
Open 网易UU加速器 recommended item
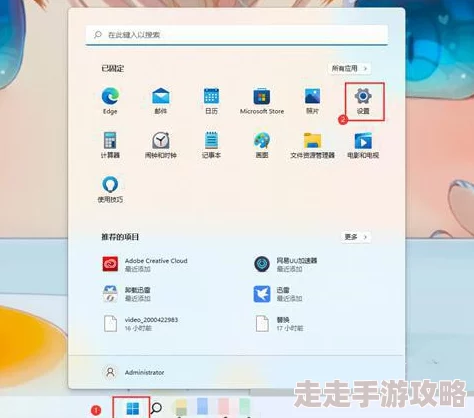[x=285, y=264]
